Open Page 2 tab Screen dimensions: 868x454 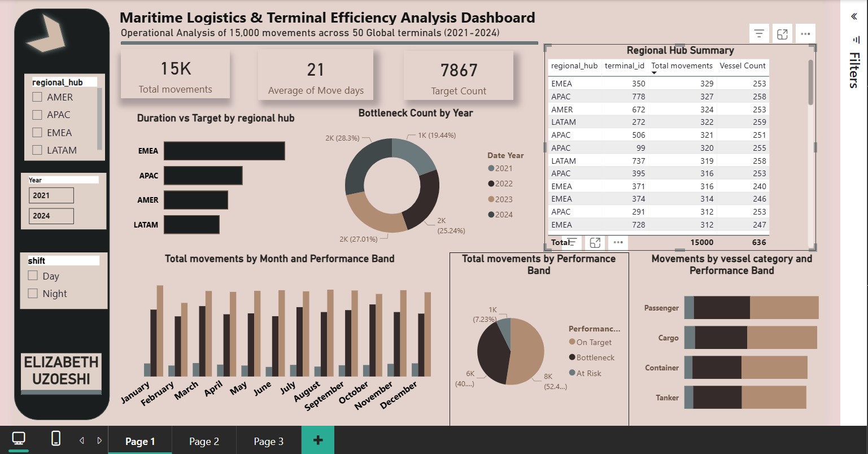204,442
